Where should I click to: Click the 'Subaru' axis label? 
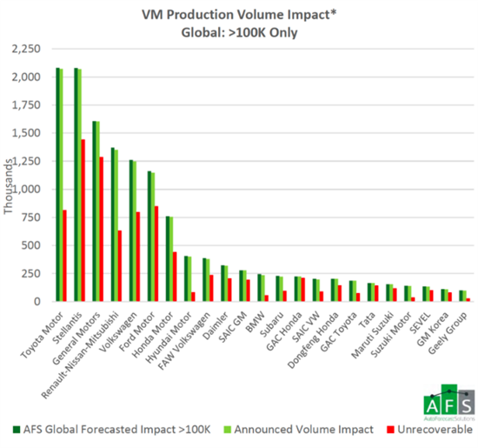(272, 324)
